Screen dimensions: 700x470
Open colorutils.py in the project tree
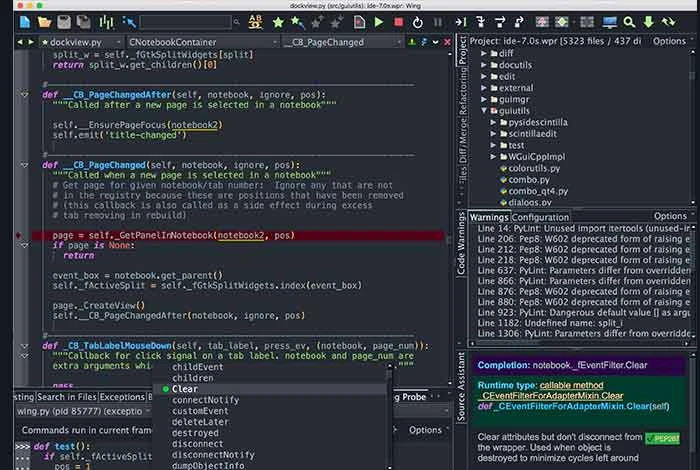click(x=534, y=168)
